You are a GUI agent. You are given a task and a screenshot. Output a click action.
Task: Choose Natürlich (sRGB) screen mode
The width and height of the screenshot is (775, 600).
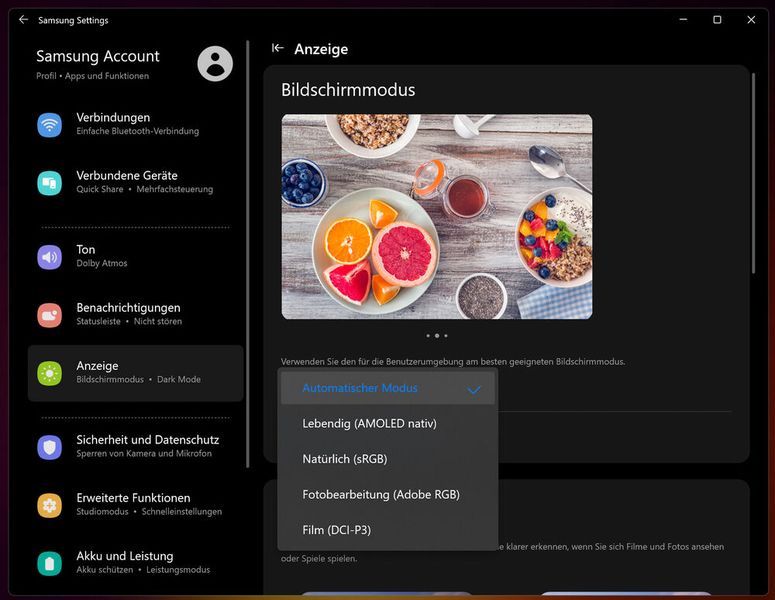[x=344, y=459]
